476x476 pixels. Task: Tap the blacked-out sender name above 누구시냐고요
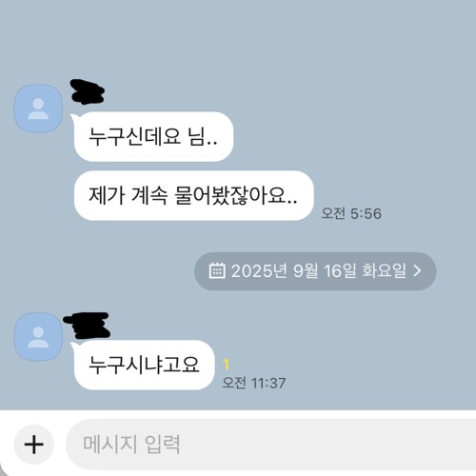[87, 325]
